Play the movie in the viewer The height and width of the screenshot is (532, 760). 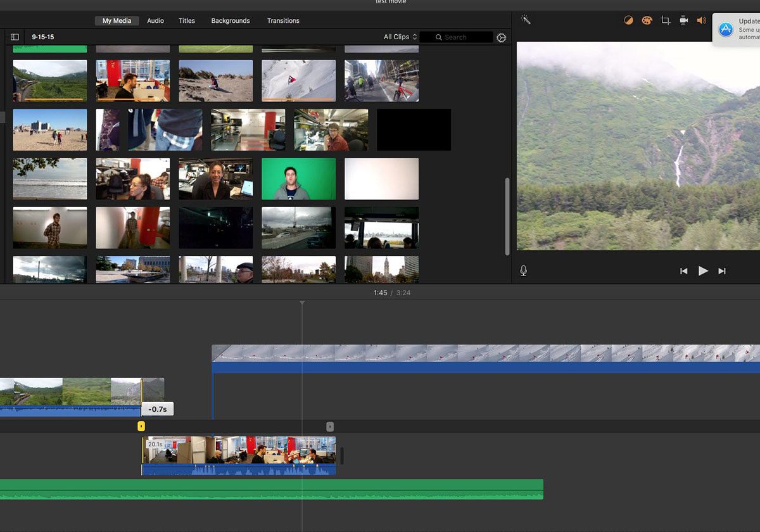tap(703, 270)
